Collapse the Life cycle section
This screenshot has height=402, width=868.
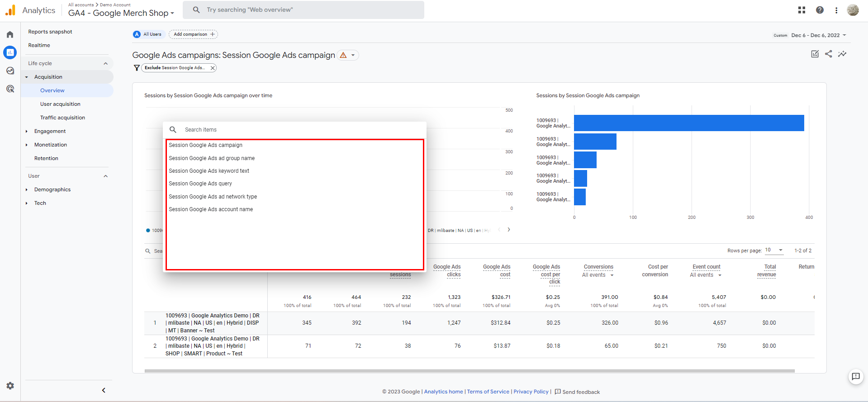coord(106,63)
